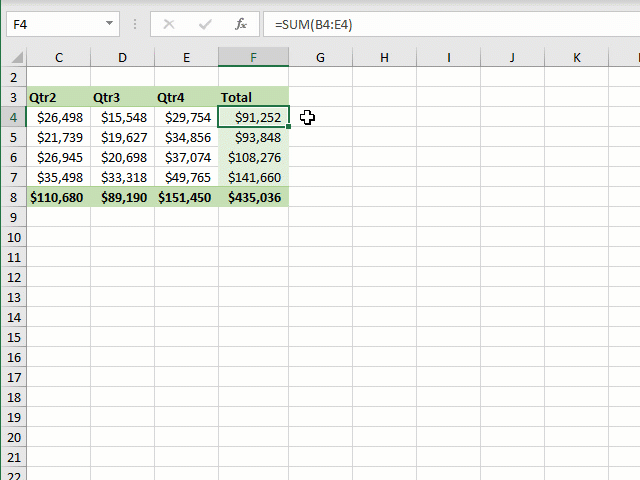Click the fill handle on cell F4
The height and width of the screenshot is (480, 640).
pyautogui.click(x=289, y=127)
